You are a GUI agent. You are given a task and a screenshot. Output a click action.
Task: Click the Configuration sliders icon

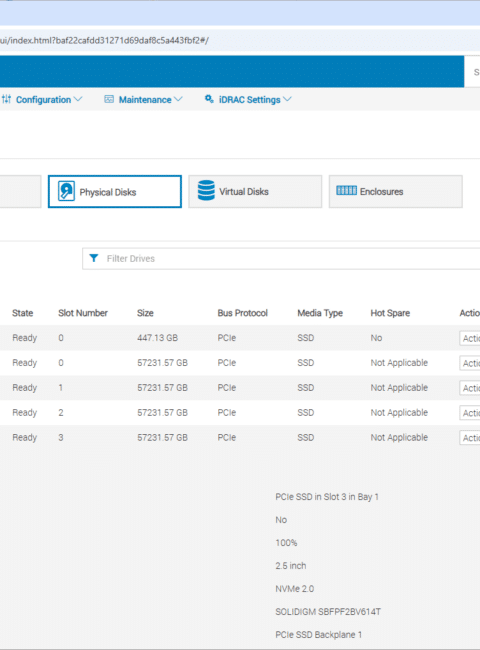point(6,99)
